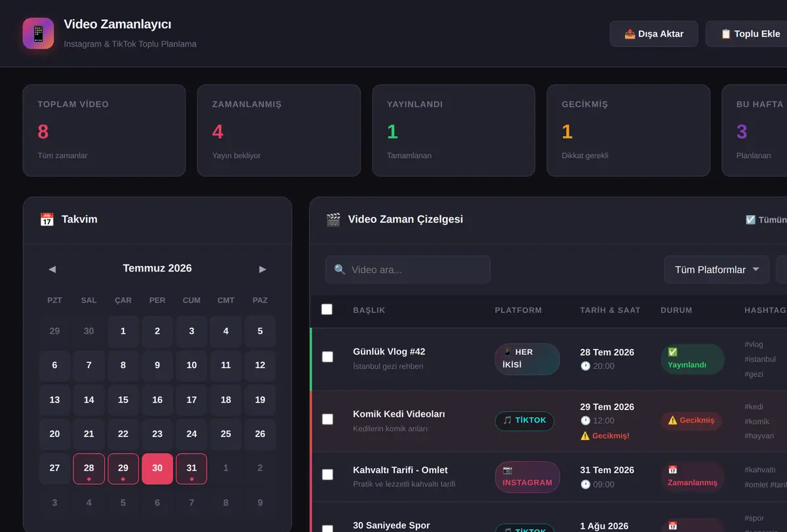This screenshot has width=787, height=532.
Task: Click the clock icon next to 09:00
Action: click(586, 485)
